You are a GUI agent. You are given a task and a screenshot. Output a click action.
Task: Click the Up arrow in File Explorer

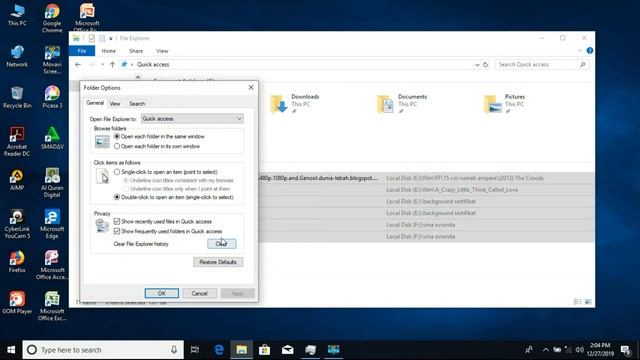coord(112,64)
